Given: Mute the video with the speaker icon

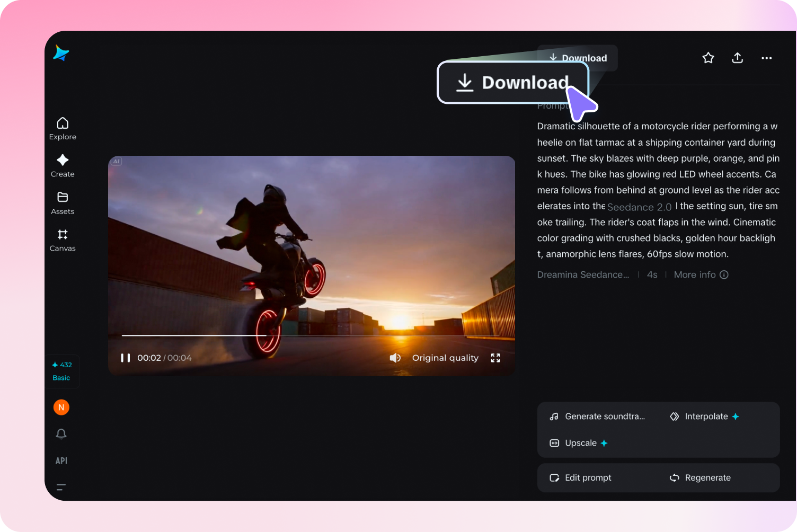Looking at the screenshot, I should (395, 358).
